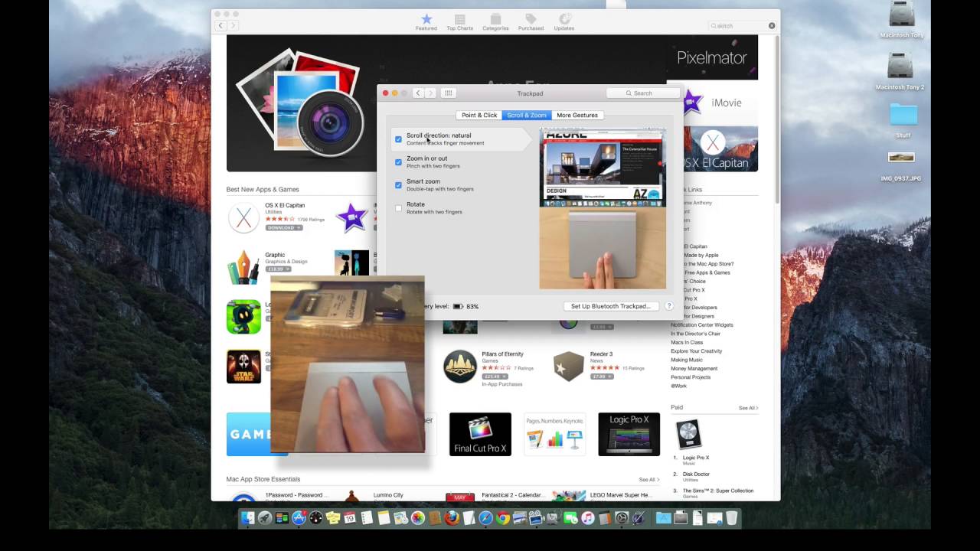Launch Safari from the Dock

pos(485,518)
